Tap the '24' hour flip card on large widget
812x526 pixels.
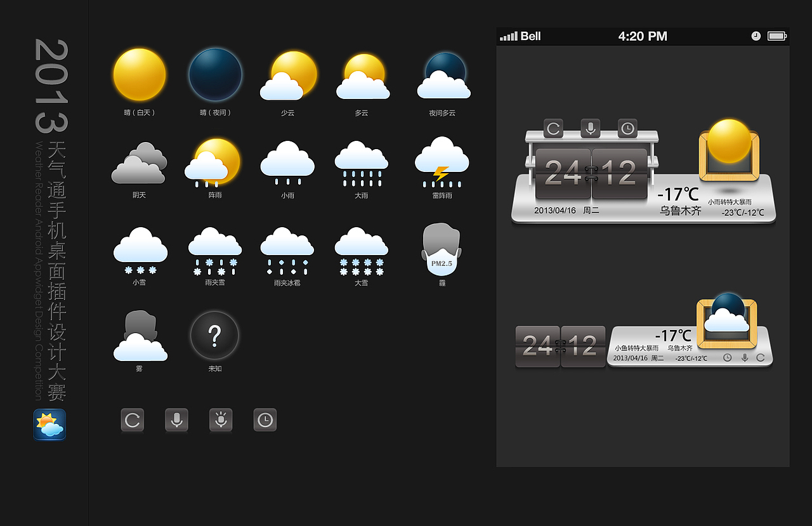[563, 173]
